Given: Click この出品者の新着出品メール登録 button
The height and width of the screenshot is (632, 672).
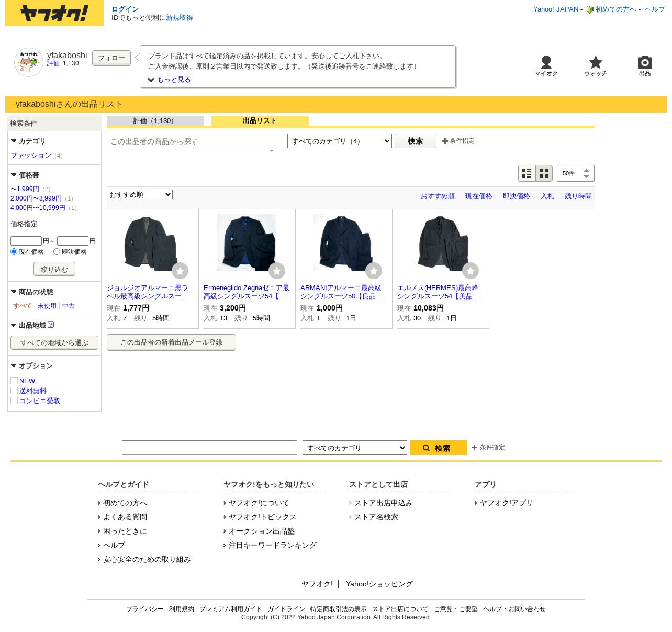Looking at the screenshot, I should click(171, 342).
